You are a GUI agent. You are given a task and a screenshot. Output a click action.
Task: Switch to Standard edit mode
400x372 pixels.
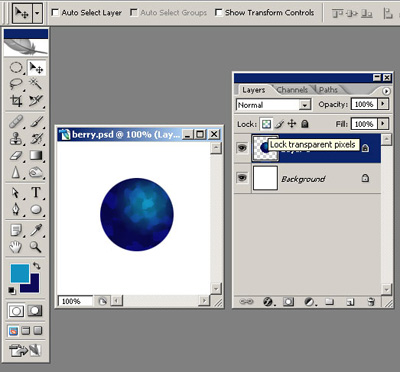click(16, 311)
